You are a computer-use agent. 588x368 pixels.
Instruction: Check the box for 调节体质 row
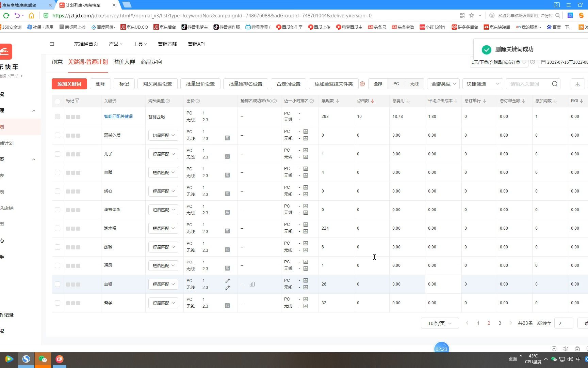[58, 210]
